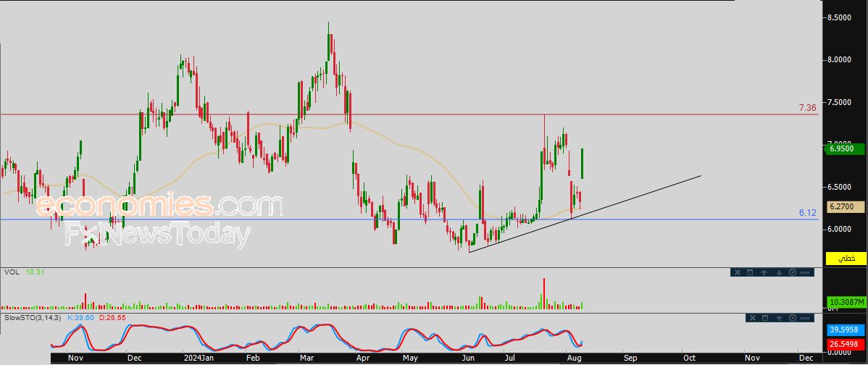Click the blue 39.5958 stochastic tag

[846, 329]
